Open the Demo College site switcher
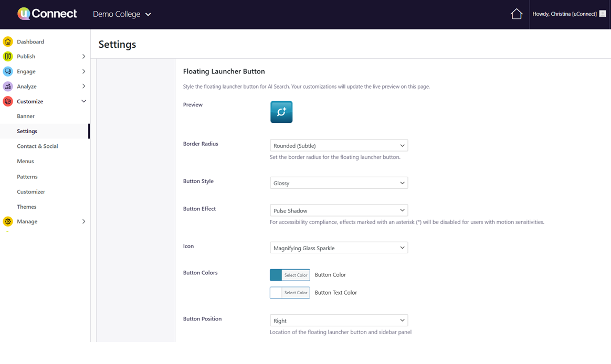The height and width of the screenshot is (364, 611). coord(122,14)
